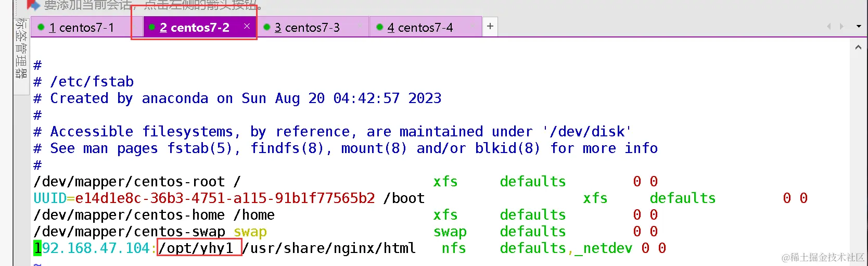This screenshot has height=266, width=868.
Task: Click the '# /etc/fstab' comment line
Action: click(x=84, y=82)
